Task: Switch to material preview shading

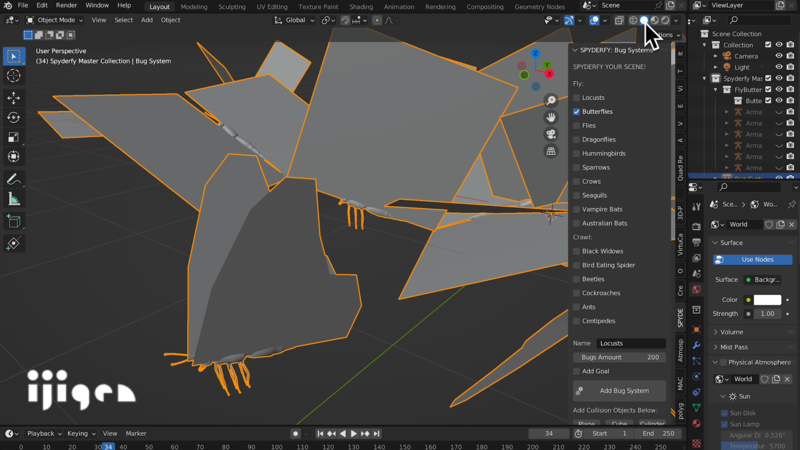Action: [655, 20]
